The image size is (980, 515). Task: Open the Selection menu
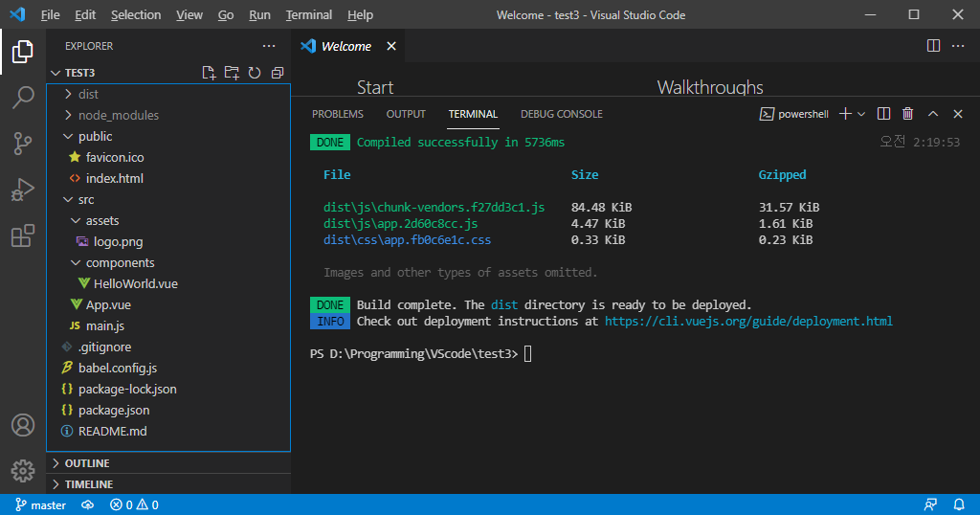[x=136, y=15]
